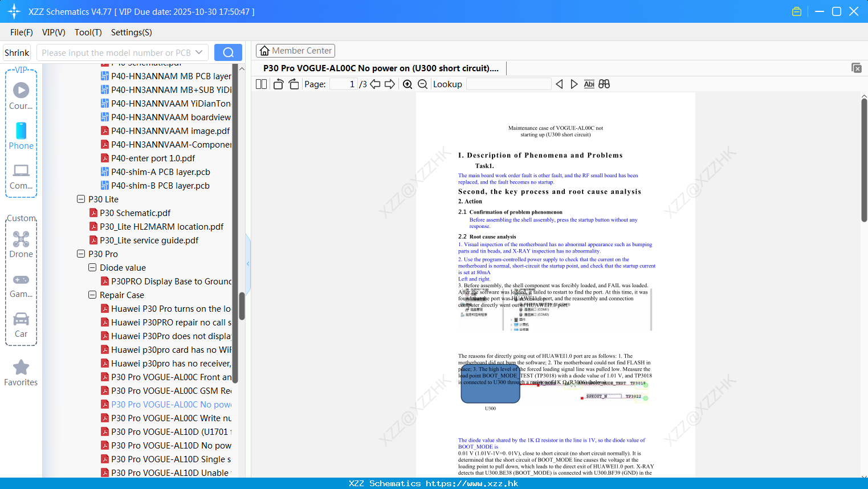
Task: Click the yellow toolbox icon in title bar
Action: (797, 11)
